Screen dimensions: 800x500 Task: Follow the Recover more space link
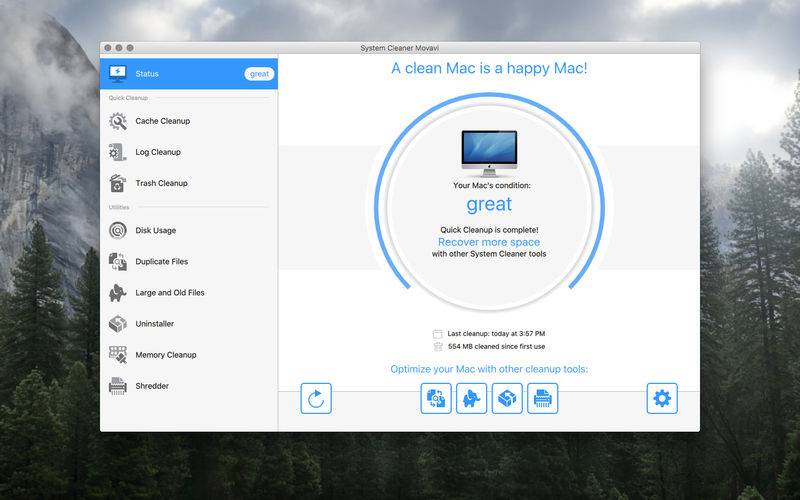click(489, 242)
